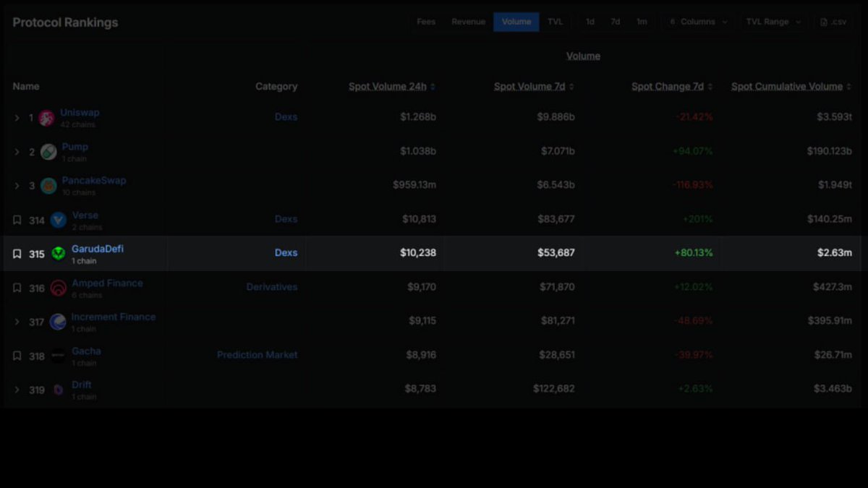Viewport: 868px width, 488px height.
Task: Download data with the .csv button
Action: point(833,22)
